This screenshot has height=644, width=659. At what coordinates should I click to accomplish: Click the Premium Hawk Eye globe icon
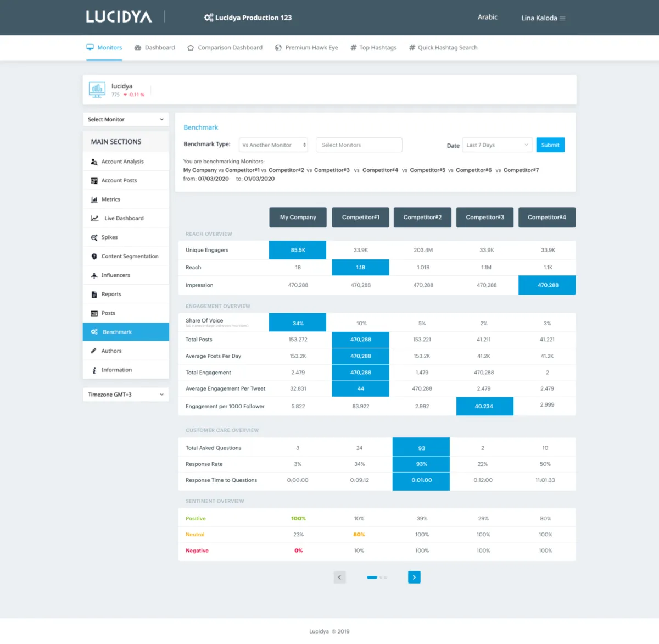(x=278, y=48)
